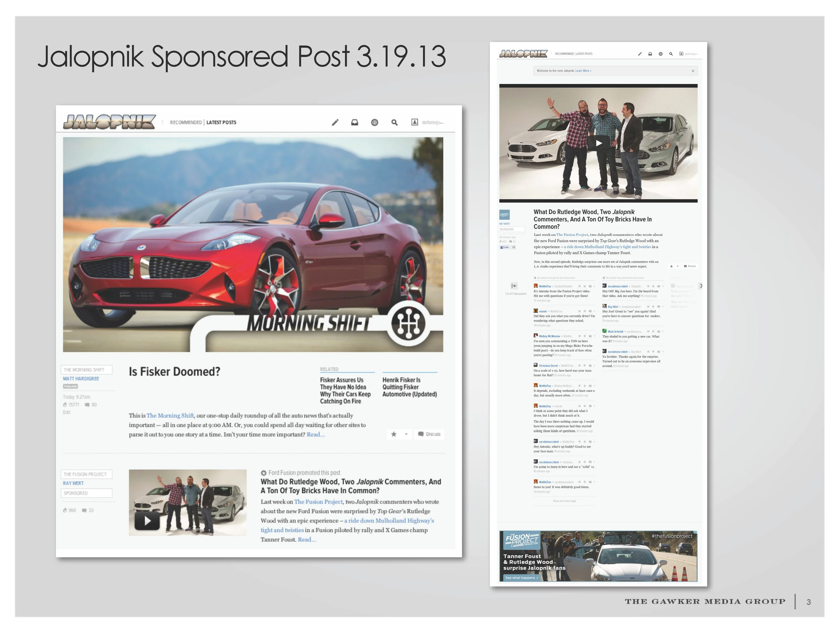Viewport: 840px width, 632px height.
Task: Expand arrow on 'They eluded to you' comment
Action: point(663,332)
